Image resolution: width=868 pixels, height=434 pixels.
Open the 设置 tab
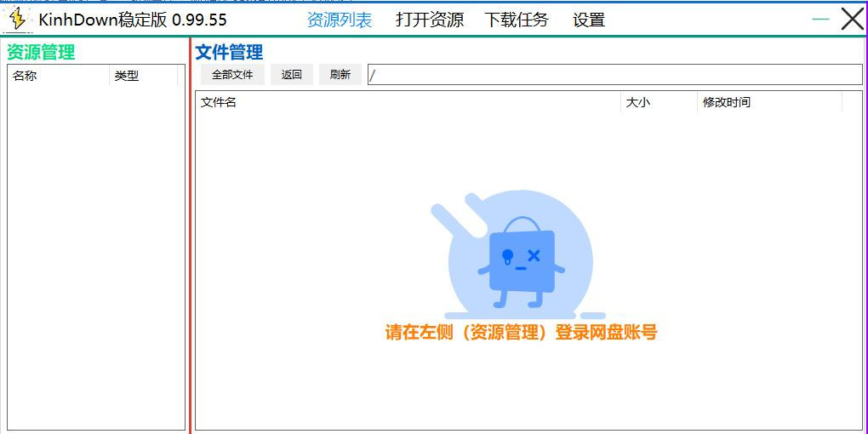589,20
